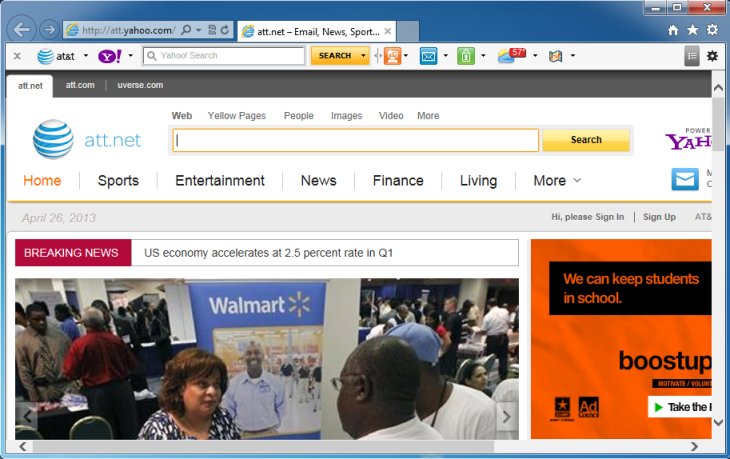Expand the at&t toolbar dropdown arrow
This screenshot has height=459, width=730.
[x=86, y=55]
